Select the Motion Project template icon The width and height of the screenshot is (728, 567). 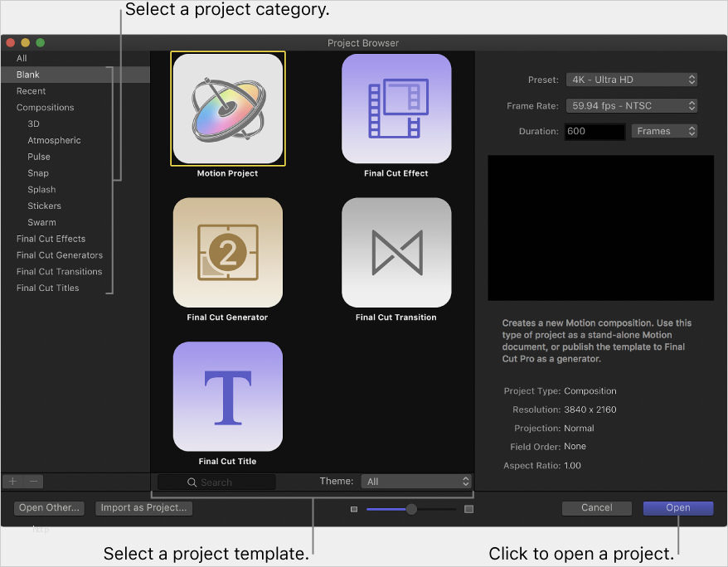click(x=227, y=109)
